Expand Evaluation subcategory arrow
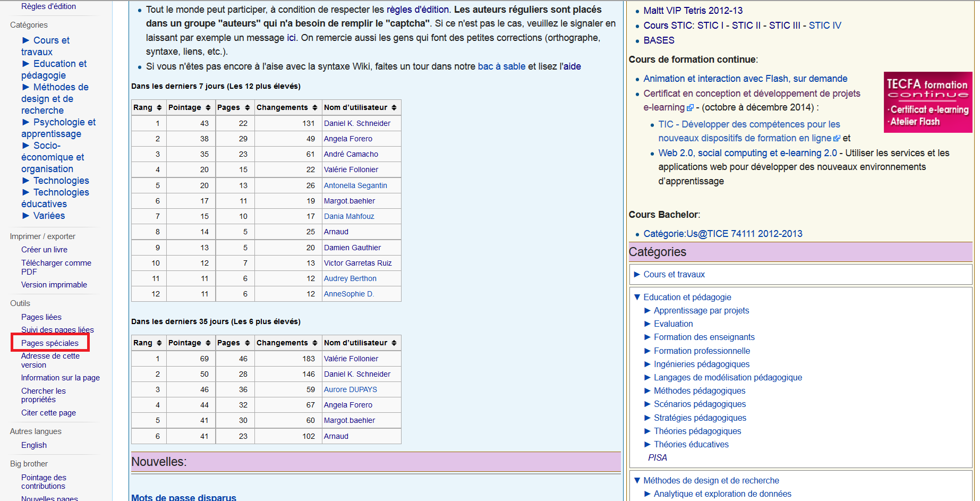The image size is (980, 501). click(x=647, y=324)
